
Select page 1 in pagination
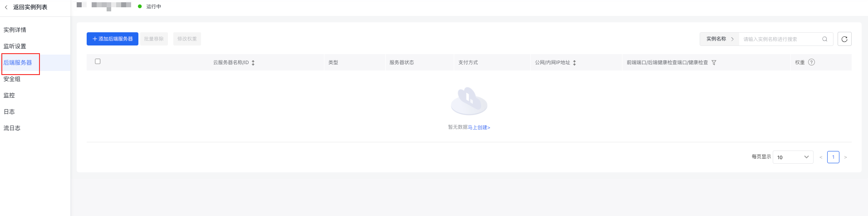tap(833, 157)
